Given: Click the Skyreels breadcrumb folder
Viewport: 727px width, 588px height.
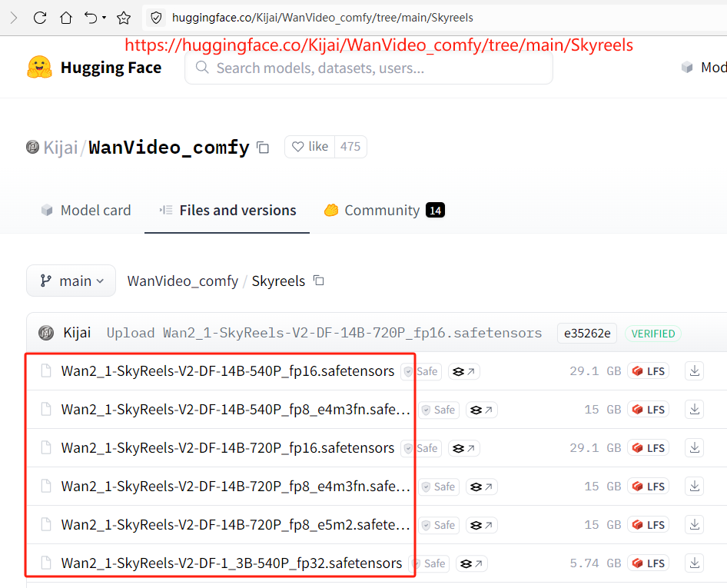Looking at the screenshot, I should pos(278,281).
